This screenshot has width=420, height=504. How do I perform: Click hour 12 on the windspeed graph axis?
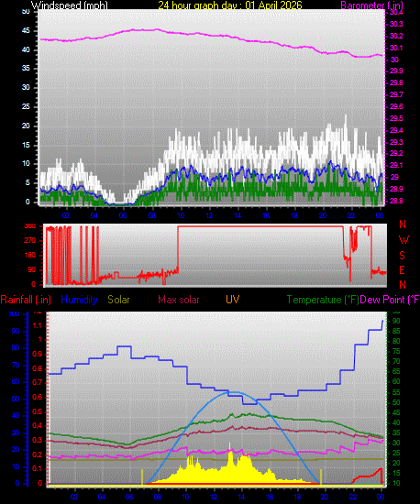(209, 215)
